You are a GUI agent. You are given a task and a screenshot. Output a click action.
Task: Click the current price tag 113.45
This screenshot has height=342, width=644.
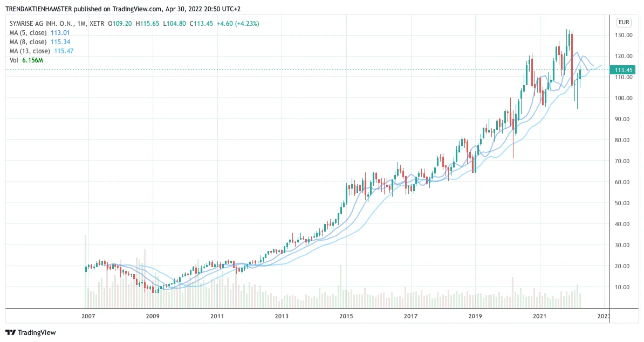coord(623,70)
